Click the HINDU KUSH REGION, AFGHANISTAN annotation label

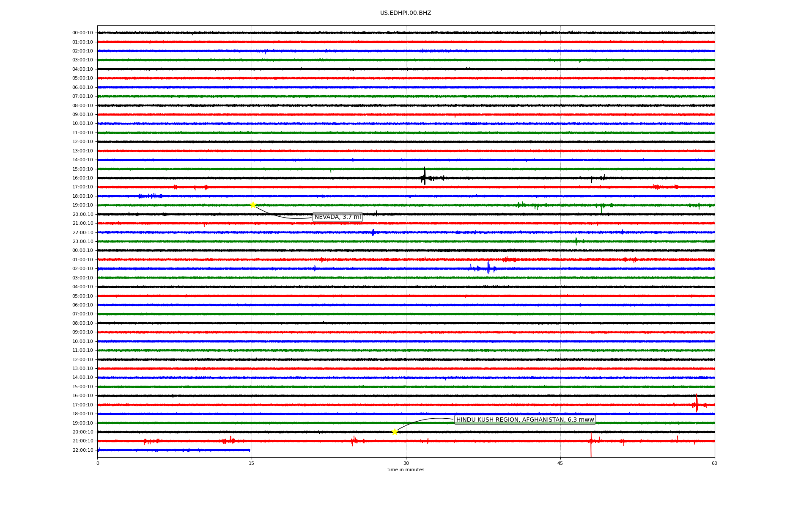point(525,420)
